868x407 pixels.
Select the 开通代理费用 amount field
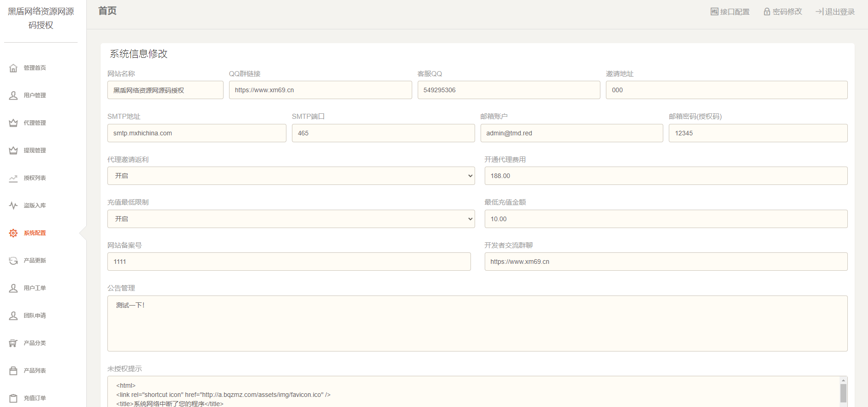click(666, 176)
